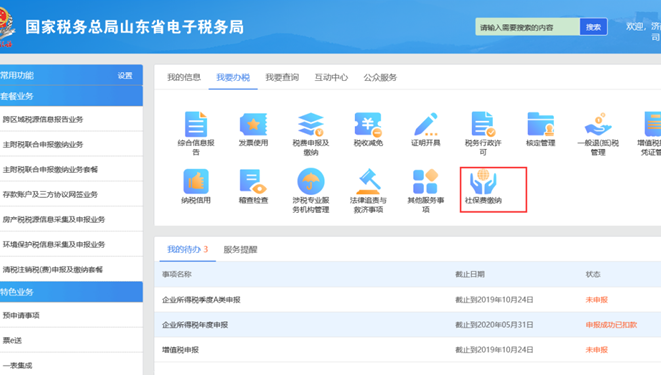The image size is (661, 375).
Task: Click 未申报 status for 增值税申报
Action: pyautogui.click(x=597, y=350)
